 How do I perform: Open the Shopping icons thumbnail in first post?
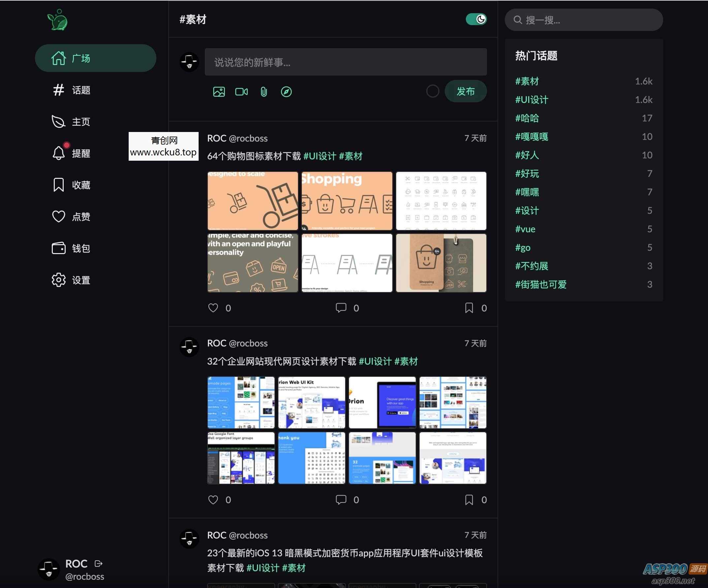(x=347, y=201)
